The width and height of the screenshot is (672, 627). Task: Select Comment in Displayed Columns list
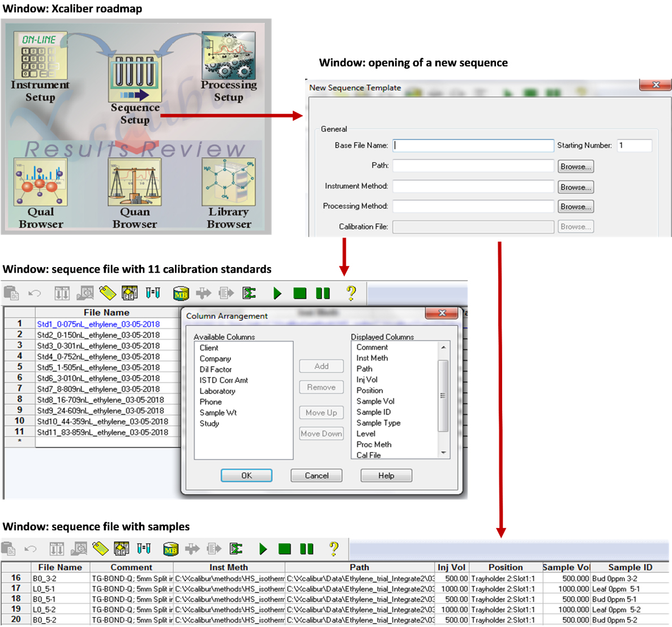pyautogui.click(x=372, y=347)
